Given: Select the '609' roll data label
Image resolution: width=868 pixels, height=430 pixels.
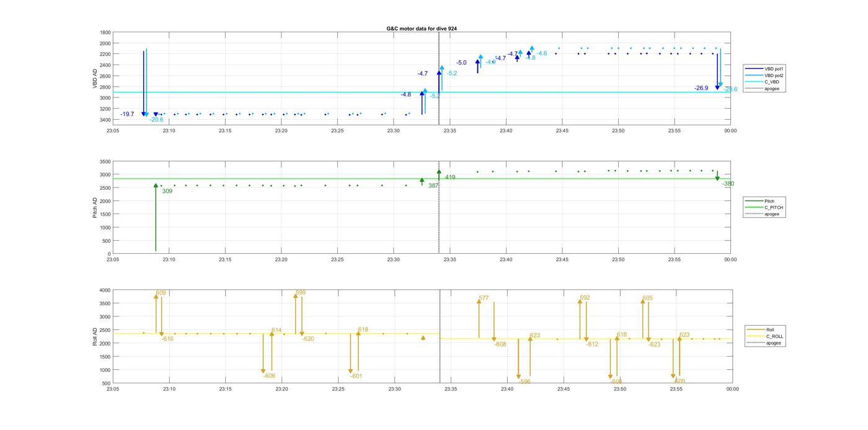Looking at the screenshot, I should point(161,293).
